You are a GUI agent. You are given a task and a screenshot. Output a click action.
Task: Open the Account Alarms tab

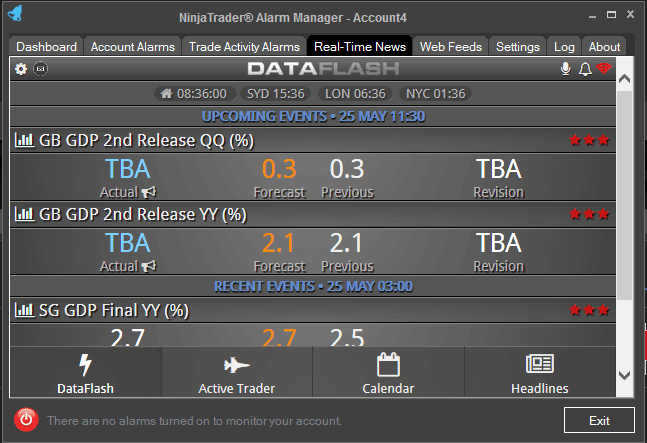pos(133,47)
